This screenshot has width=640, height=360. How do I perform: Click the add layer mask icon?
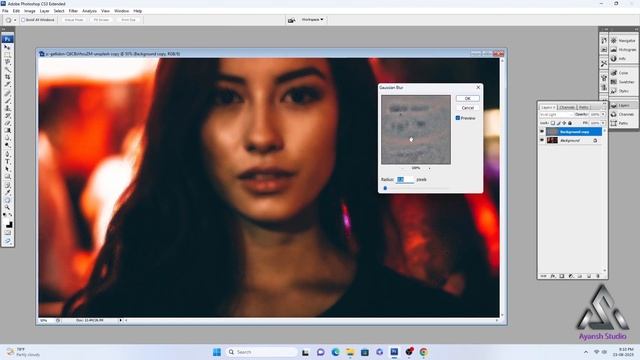click(x=562, y=276)
